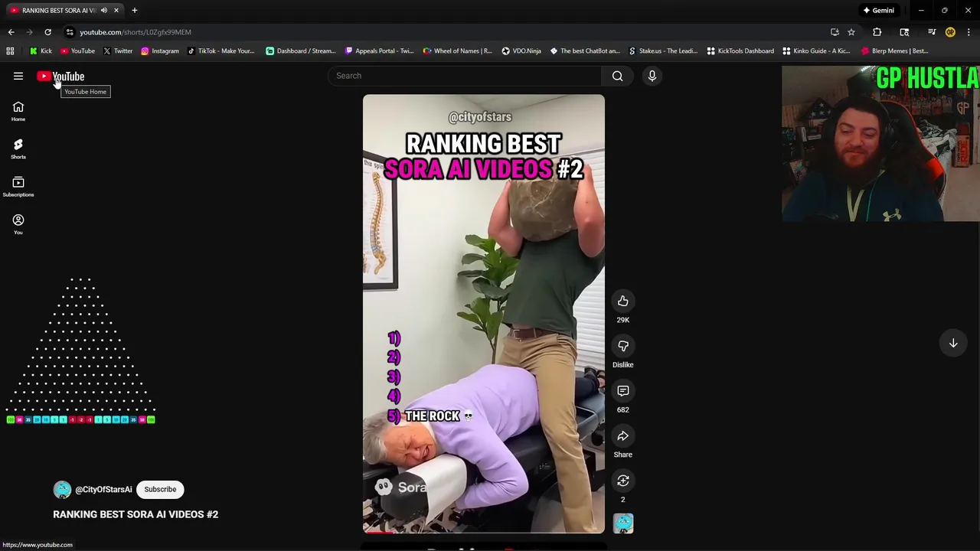Screen dimensions: 980x551
Task: Open the Kinko Guide bookmark
Action: point(816,51)
